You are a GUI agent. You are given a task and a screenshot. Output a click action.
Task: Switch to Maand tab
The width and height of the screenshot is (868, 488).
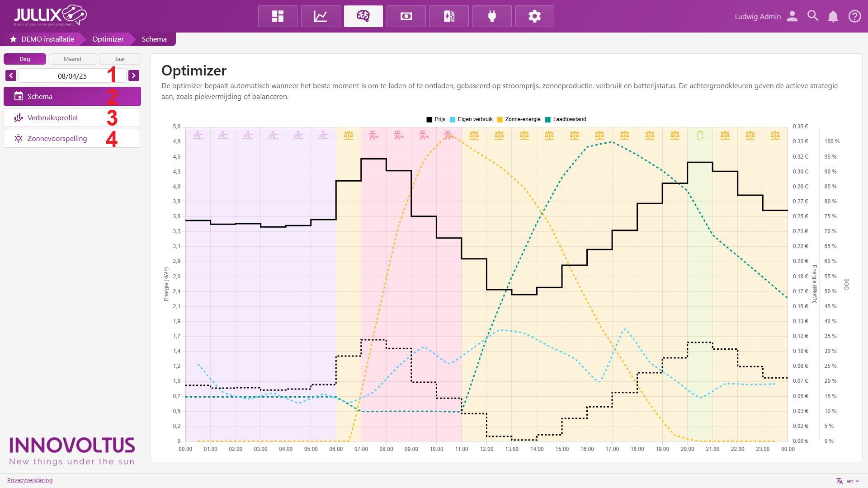point(72,59)
